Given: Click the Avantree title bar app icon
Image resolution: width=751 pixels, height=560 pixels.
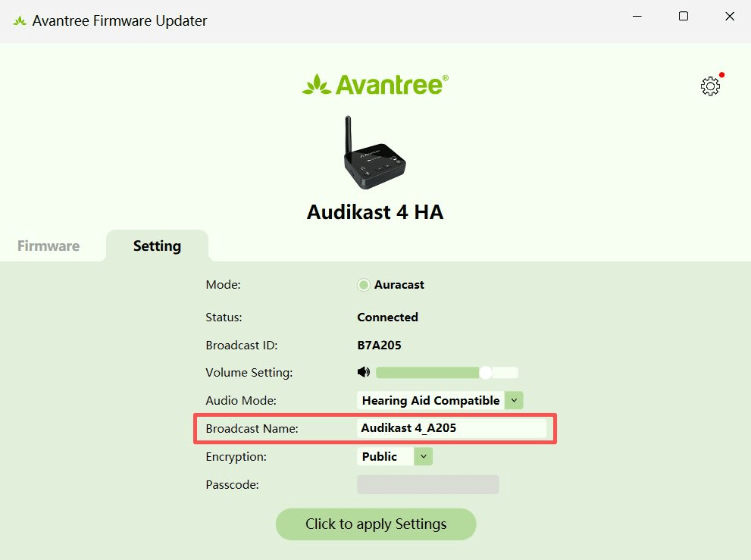Looking at the screenshot, I should (20, 20).
